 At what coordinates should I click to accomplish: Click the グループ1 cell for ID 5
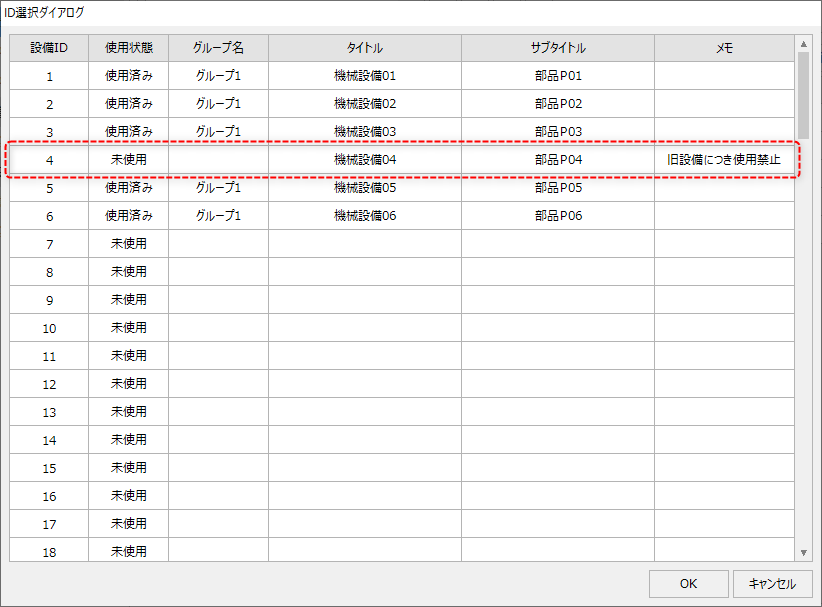point(217,186)
